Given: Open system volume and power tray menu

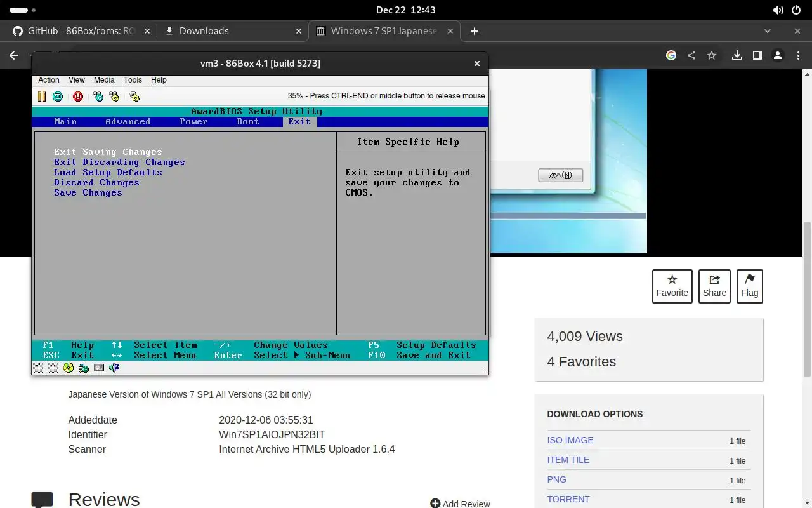Looking at the screenshot, I should tap(787, 10).
